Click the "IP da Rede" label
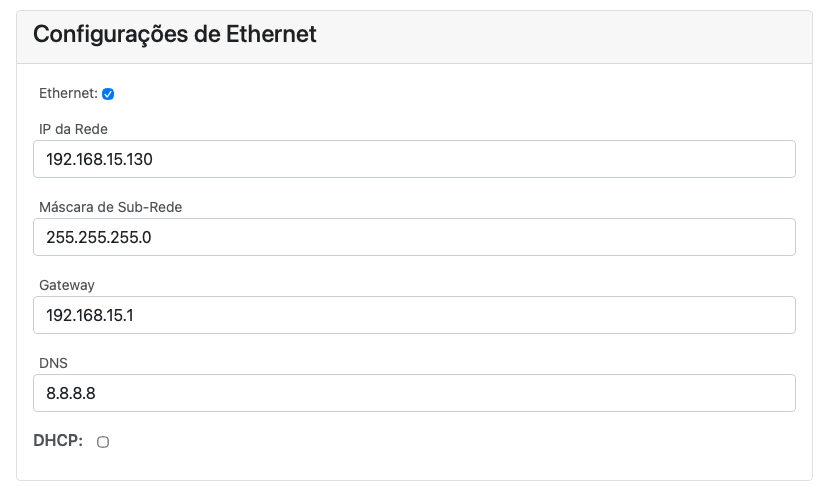This screenshot has width=831, height=493. coord(73,128)
